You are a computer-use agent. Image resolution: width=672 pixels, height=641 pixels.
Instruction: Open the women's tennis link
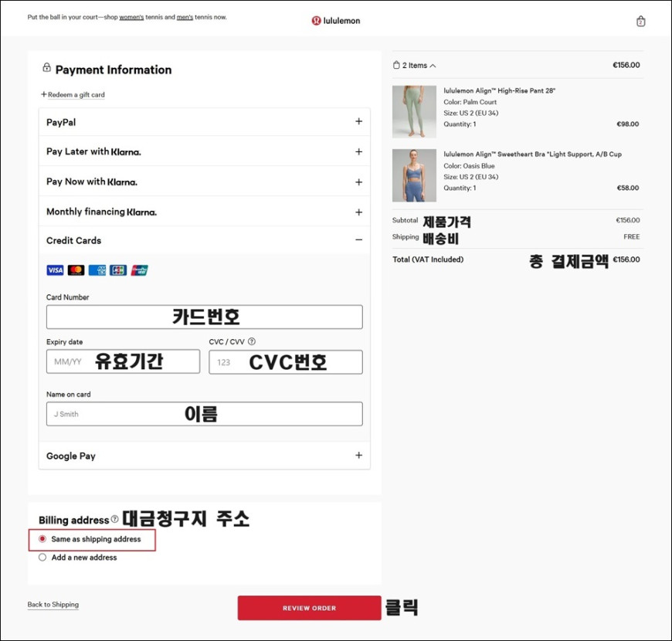coord(131,17)
